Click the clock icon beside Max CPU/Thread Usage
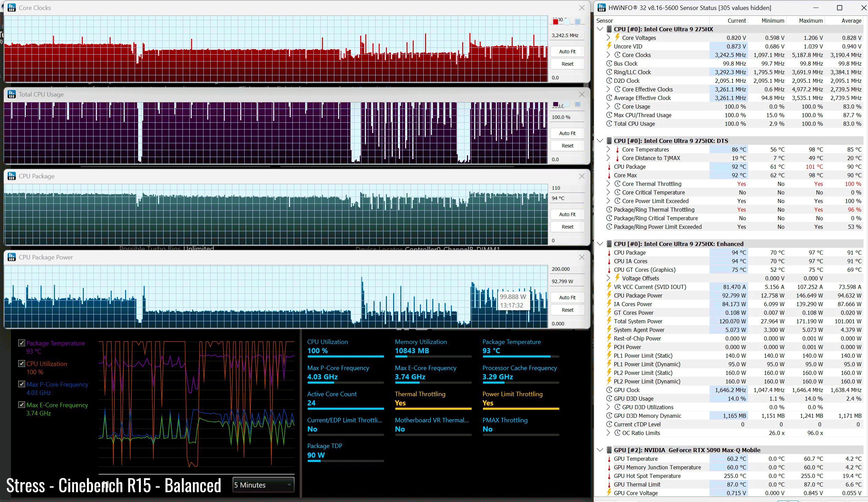Screen dimensions: 868x502 (x=609, y=115)
